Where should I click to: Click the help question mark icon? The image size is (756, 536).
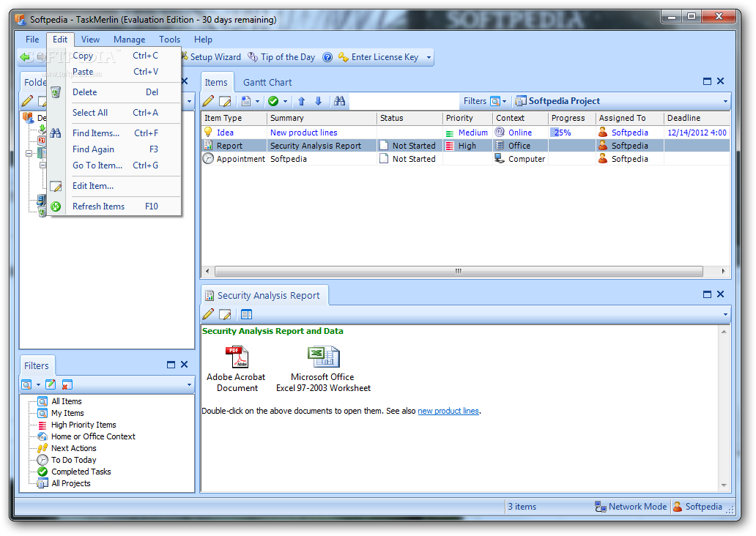click(x=327, y=57)
